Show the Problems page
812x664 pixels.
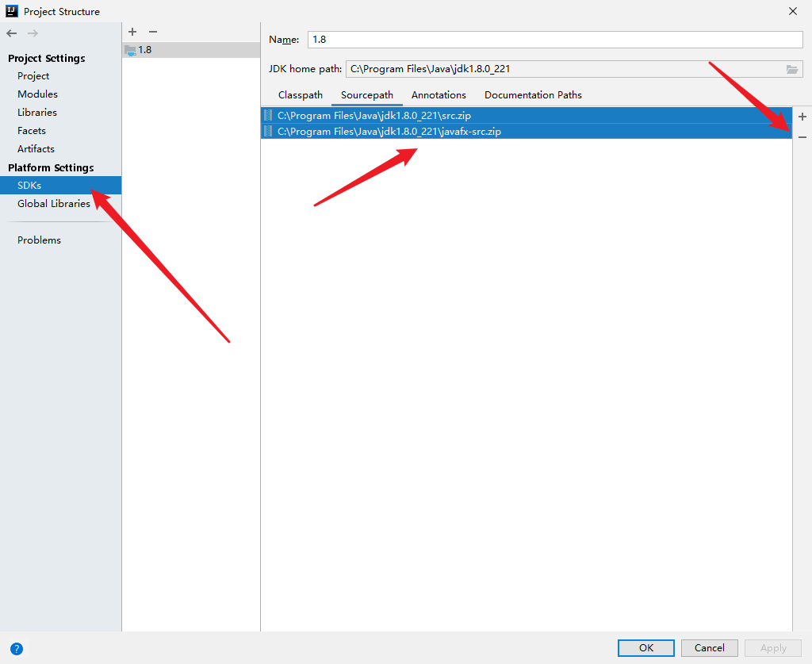click(x=40, y=240)
